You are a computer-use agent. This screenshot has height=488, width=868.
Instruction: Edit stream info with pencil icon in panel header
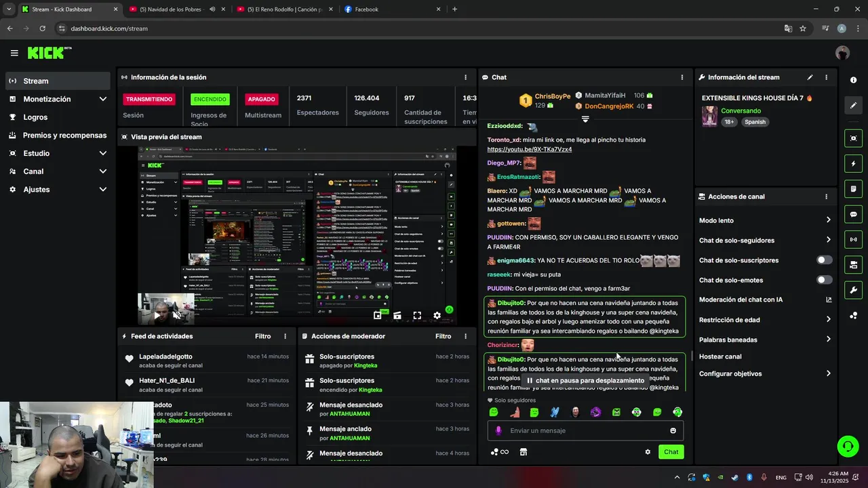click(810, 77)
